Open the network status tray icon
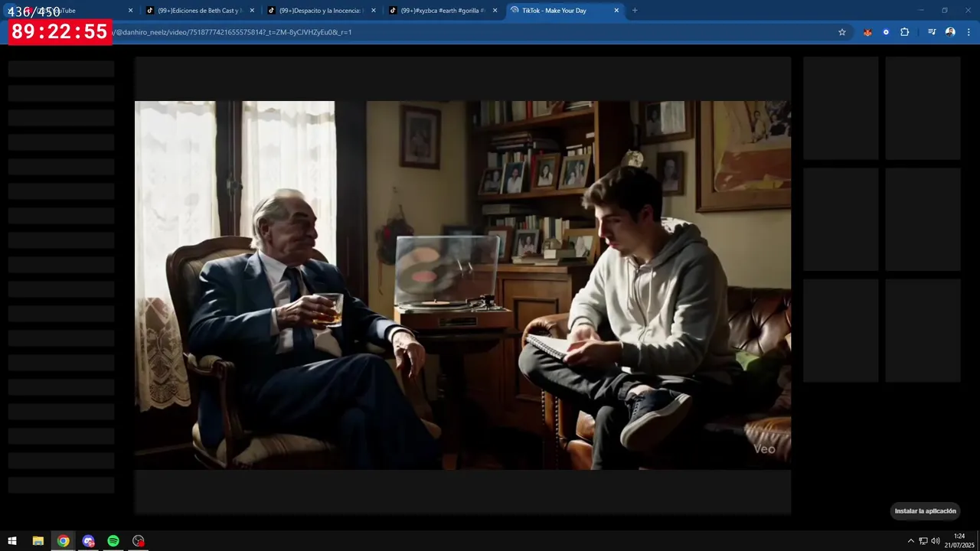980x551 pixels. click(x=923, y=541)
